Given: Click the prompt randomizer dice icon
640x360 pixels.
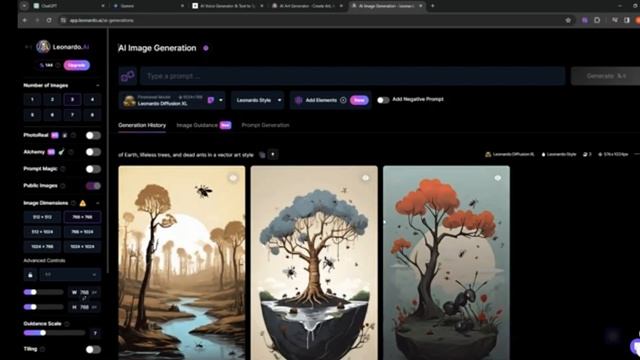Looking at the screenshot, I should click(128, 76).
